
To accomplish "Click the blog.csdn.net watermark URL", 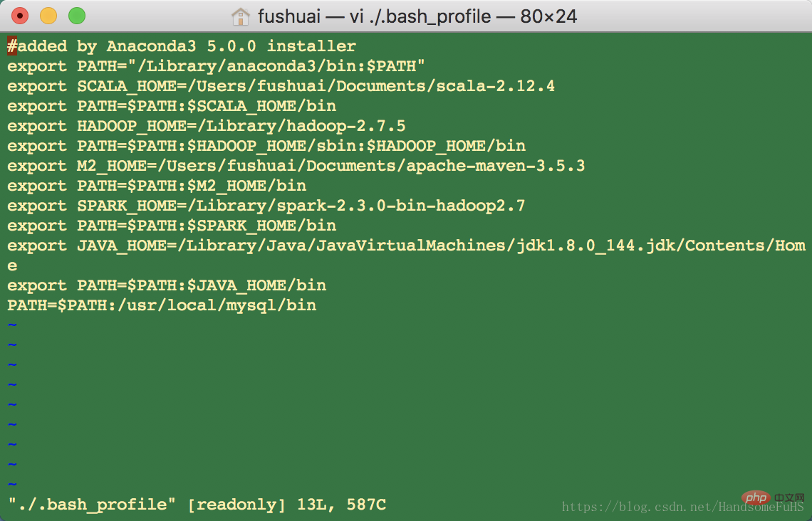I will pyautogui.click(x=683, y=507).
